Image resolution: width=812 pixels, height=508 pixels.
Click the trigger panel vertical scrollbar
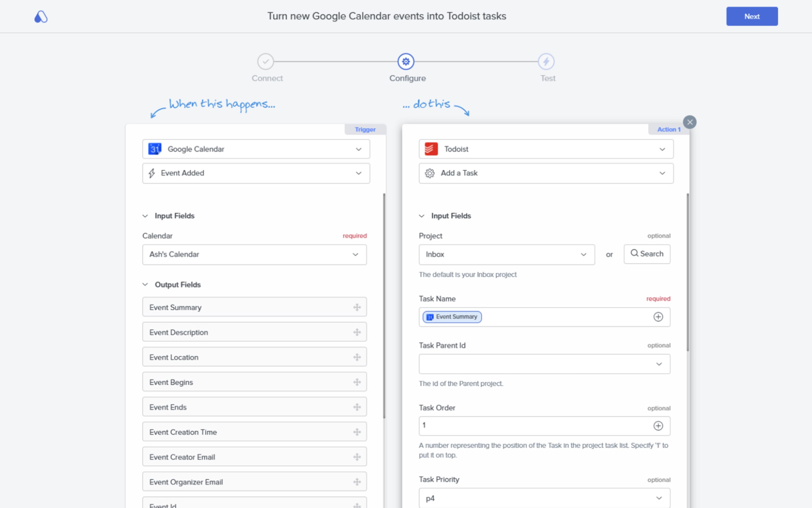point(384,306)
